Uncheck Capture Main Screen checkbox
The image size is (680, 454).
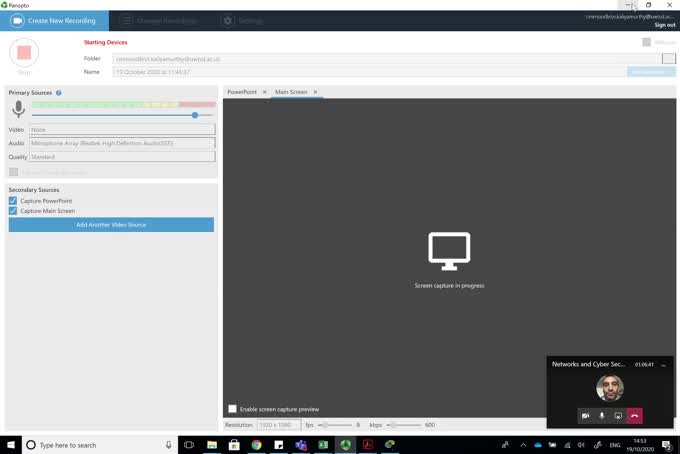13,211
